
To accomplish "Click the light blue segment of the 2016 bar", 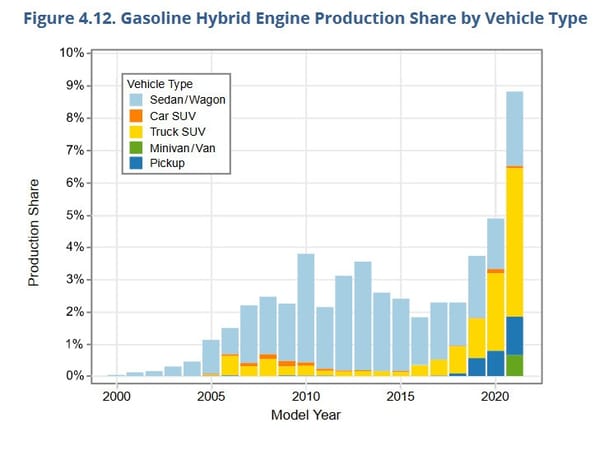I will [420, 341].
